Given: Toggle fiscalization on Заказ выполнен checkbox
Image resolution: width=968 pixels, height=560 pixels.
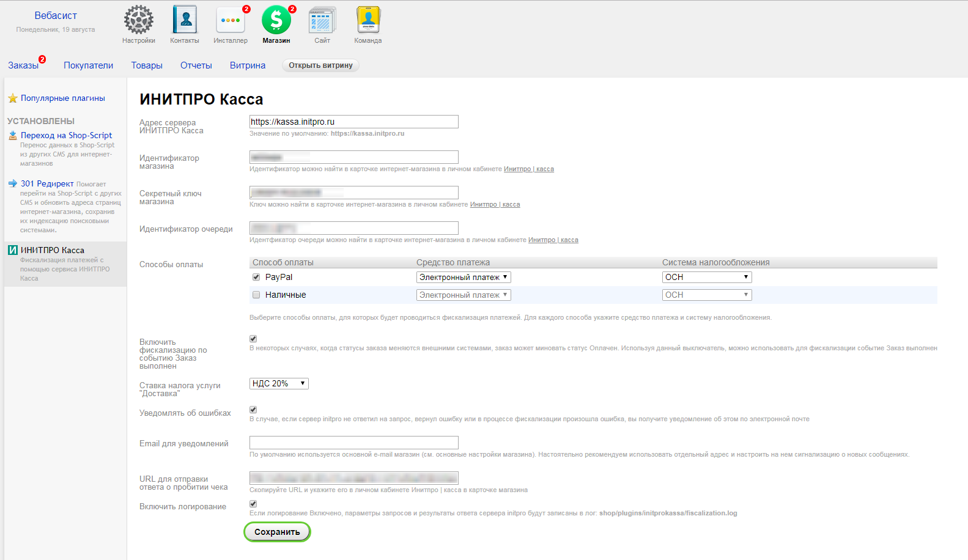Looking at the screenshot, I should coord(253,339).
